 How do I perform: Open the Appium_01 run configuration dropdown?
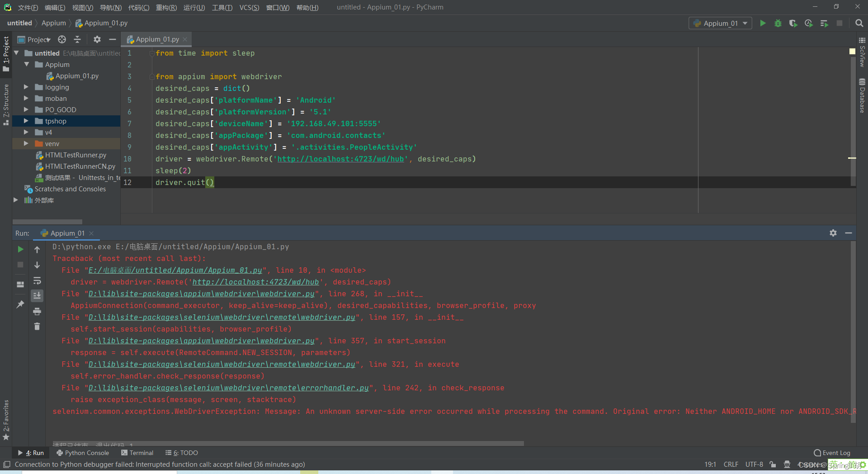point(720,23)
